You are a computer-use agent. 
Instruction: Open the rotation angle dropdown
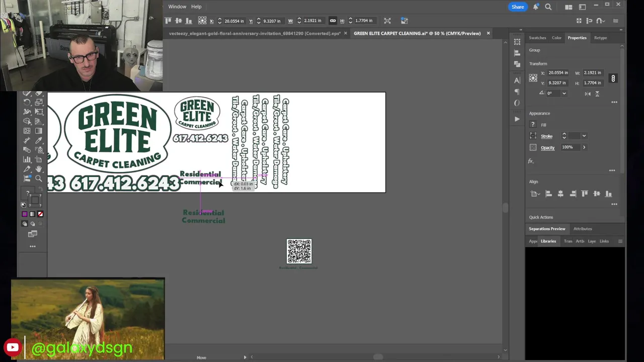564,93
